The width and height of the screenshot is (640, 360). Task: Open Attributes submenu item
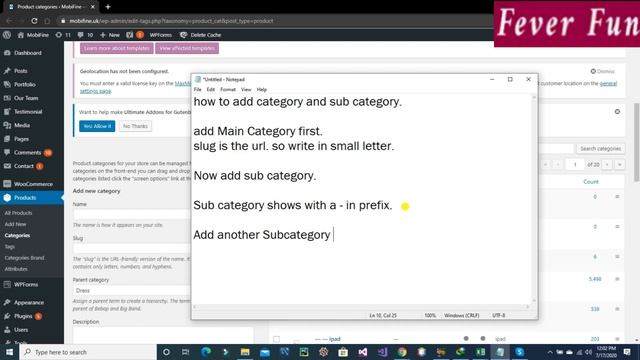pyautogui.click(x=16, y=269)
